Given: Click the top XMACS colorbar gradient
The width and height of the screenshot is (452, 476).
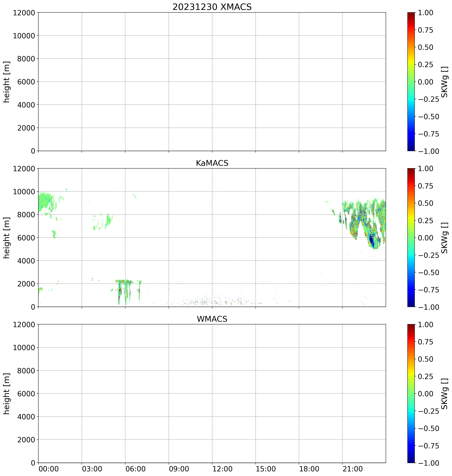Looking at the screenshot, I should tap(411, 82).
